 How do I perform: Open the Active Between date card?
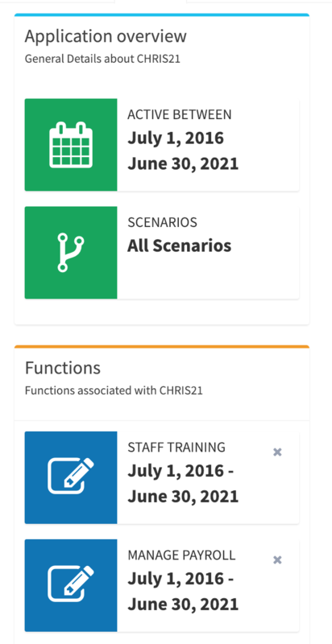pyautogui.click(x=162, y=145)
